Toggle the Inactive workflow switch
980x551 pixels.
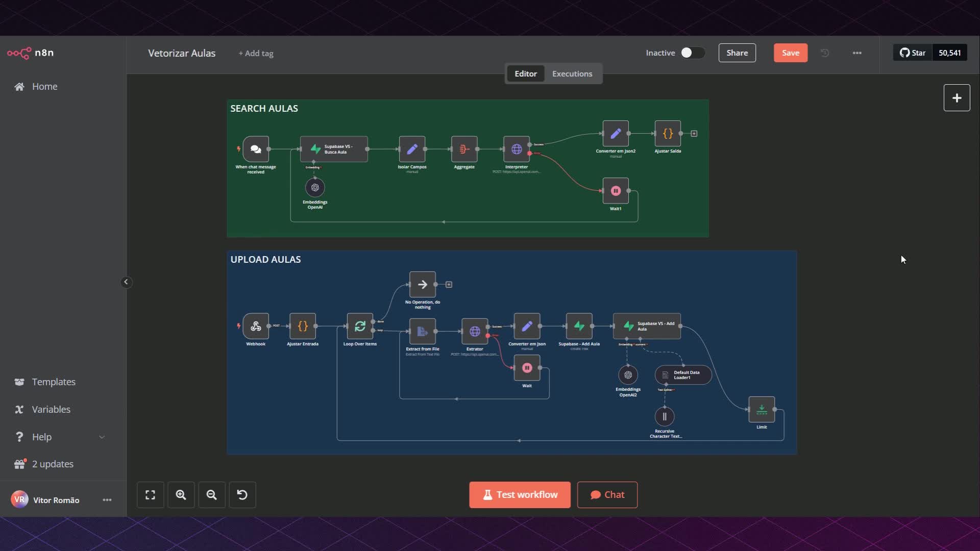(x=692, y=53)
